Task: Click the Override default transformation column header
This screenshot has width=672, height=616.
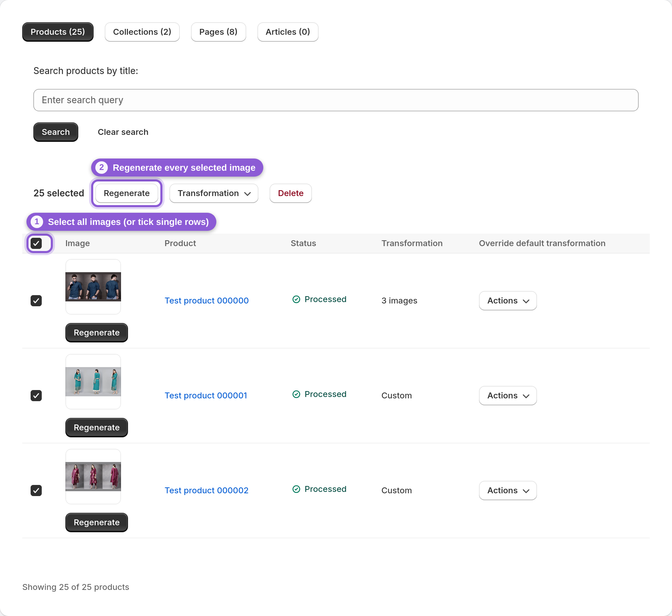Action: [542, 243]
